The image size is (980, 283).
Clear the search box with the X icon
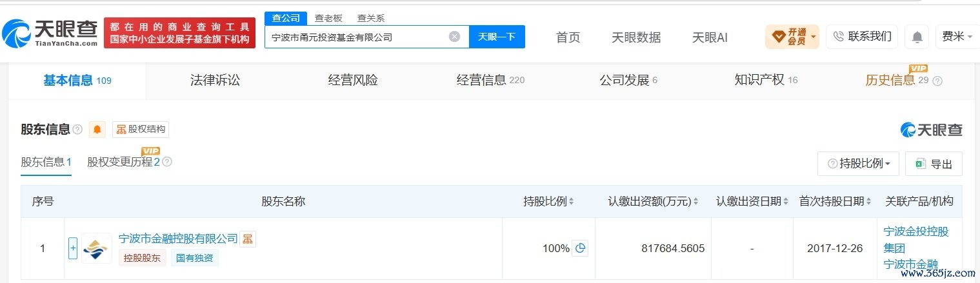pyautogui.click(x=454, y=37)
